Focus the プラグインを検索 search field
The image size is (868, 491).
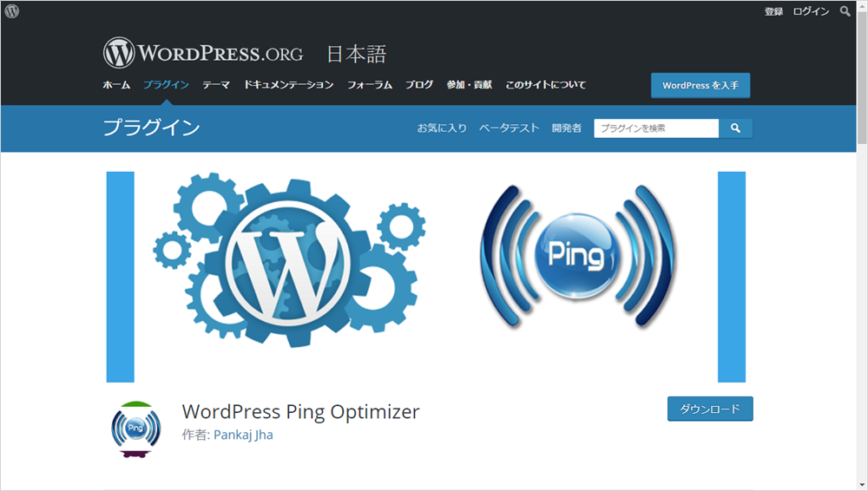point(656,128)
